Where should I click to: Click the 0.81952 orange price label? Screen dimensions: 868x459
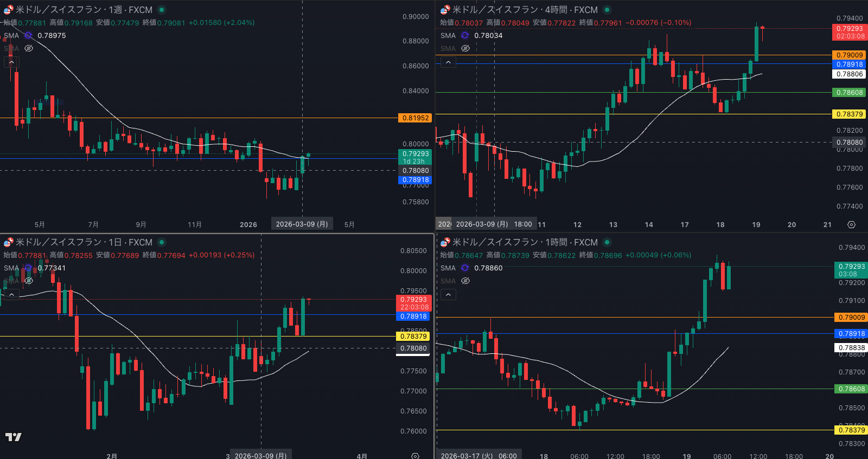click(x=415, y=118)
